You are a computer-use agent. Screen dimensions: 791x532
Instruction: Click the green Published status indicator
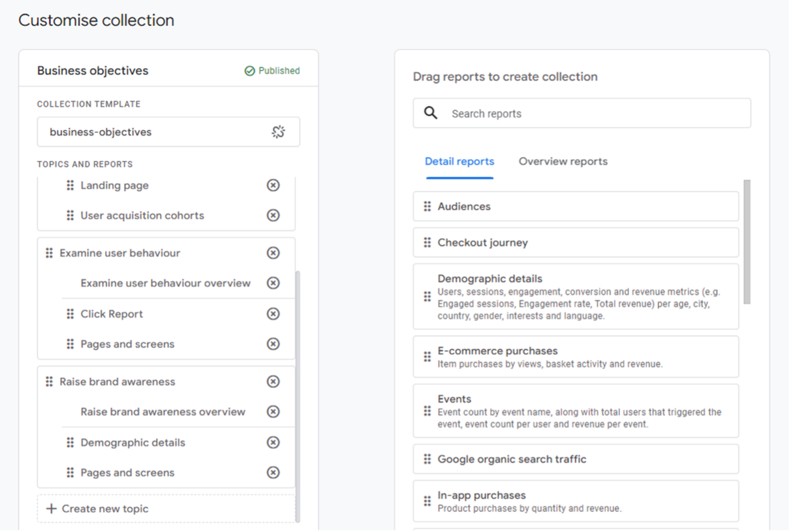[272, 71]
